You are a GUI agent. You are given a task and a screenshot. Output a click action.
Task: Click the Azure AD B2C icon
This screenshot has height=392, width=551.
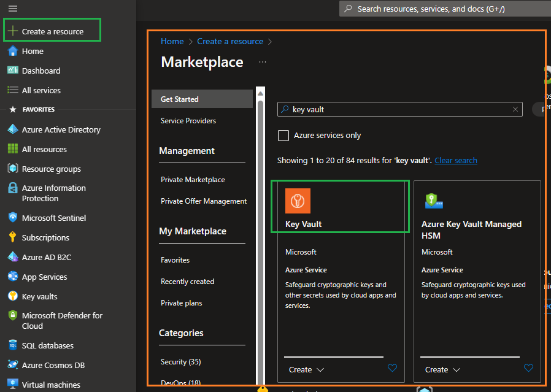[13, 257]
